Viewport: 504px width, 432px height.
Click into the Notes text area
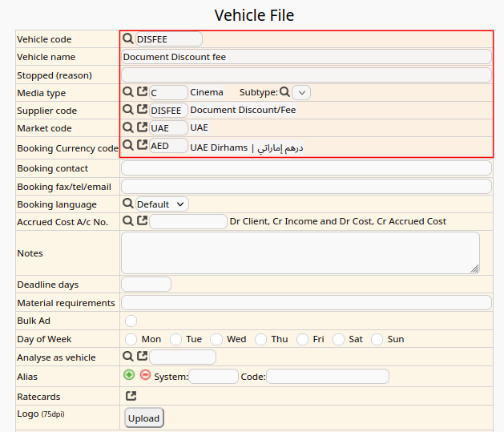tap(300, 252)
